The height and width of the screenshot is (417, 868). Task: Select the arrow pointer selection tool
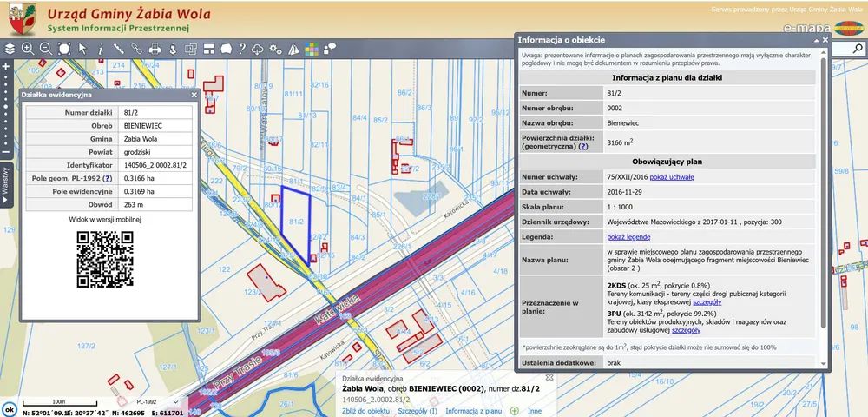click(82, 49)
